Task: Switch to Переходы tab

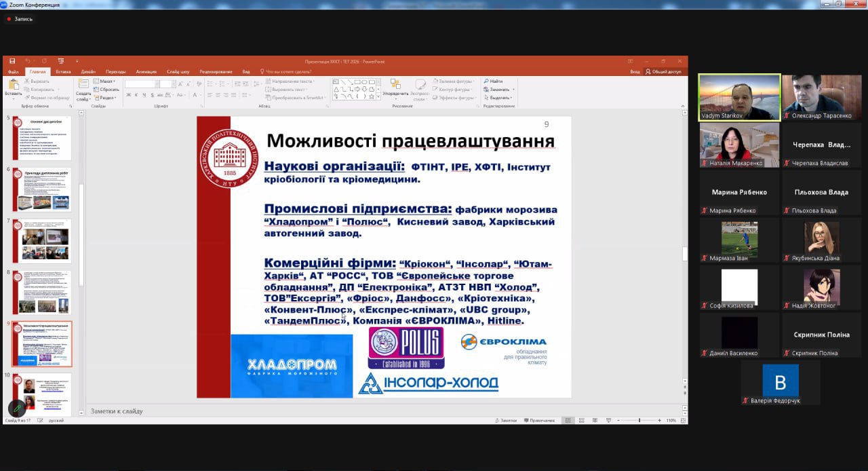Action: pyautogui.click(x=116, y=71)
